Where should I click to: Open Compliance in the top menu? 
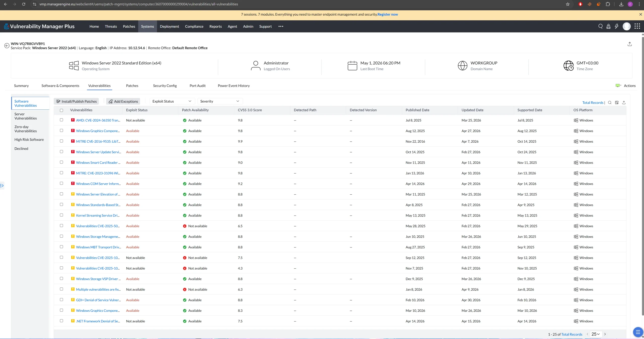pos(194,26)
